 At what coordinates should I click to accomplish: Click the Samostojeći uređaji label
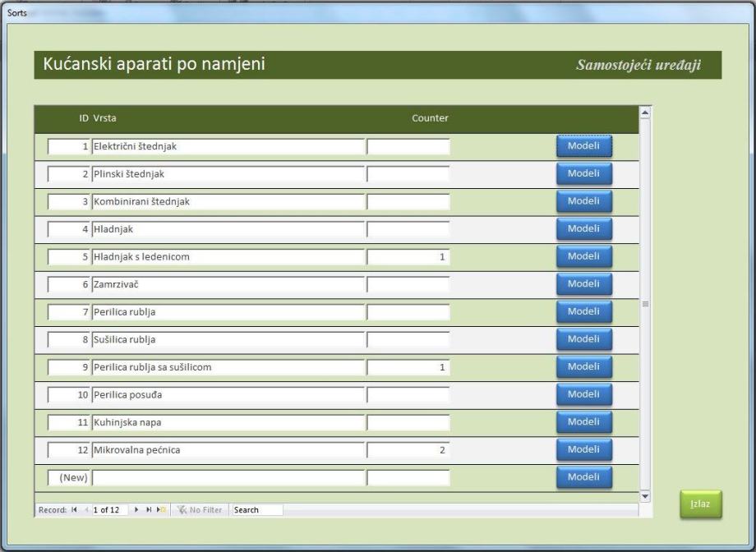pyautogui.click(x=638, y=65)
